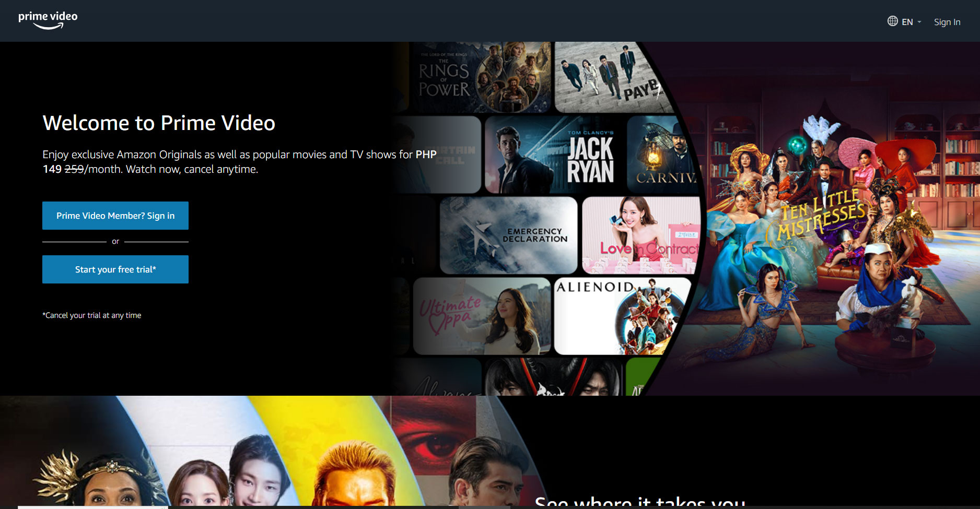
Task: Click the PHP 149 259/month price text
Action: (239, 162)
